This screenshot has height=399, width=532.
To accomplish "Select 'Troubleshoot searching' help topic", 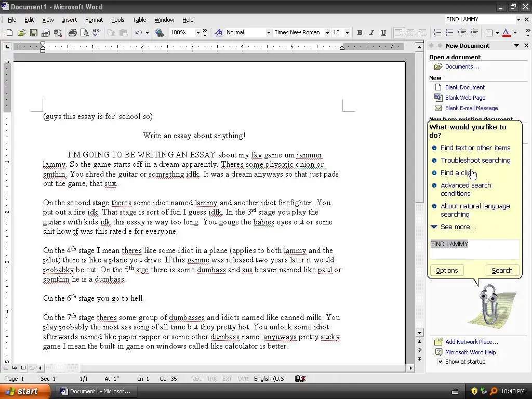I will click(475, 161).
